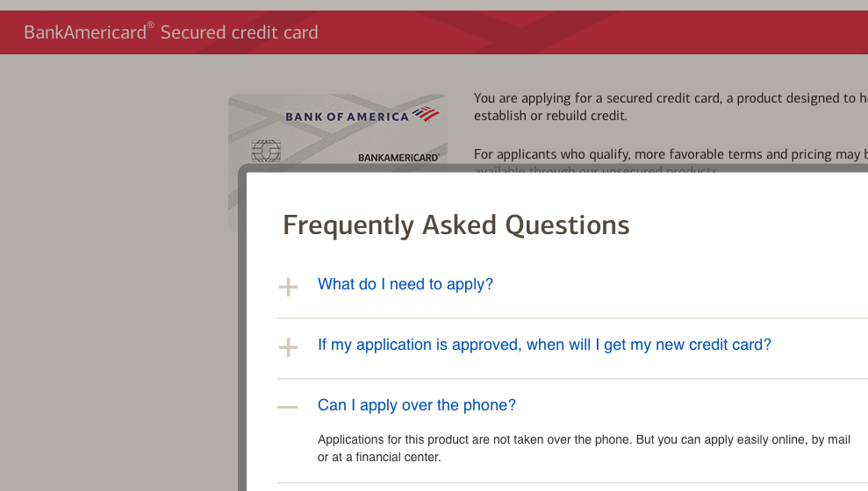Image resolution: width=868 pixels, height=491 pixels.
Task: Open "If my application is approved" question link
Action: pos(544,345)
